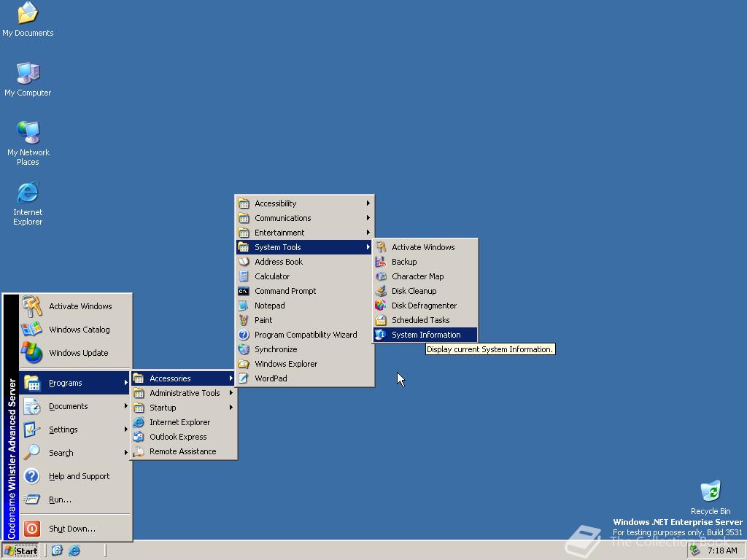Click the Synchronize icon
The image size is (747, 560).
point(244,349)
